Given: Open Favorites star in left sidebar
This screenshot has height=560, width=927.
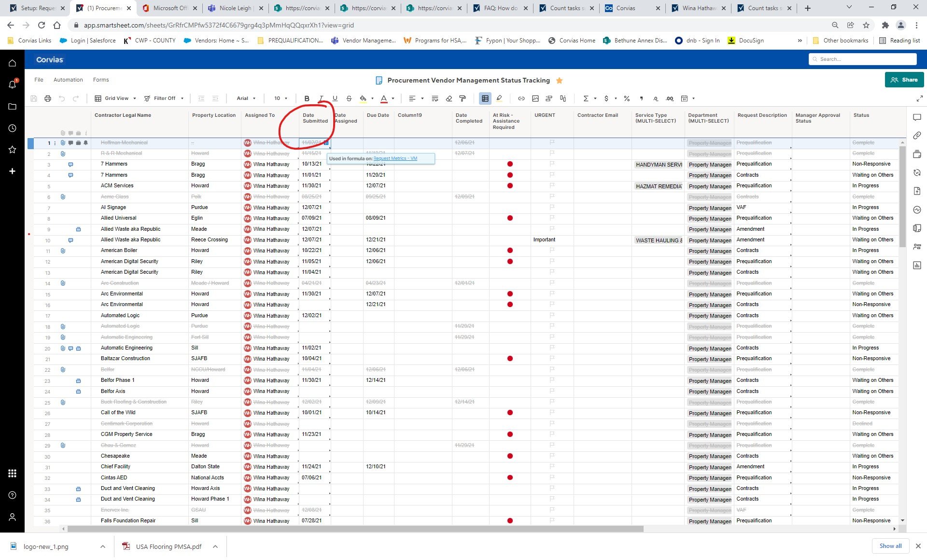Looking at the screenshot, I should pyautogui.click(x=13, y=150).
